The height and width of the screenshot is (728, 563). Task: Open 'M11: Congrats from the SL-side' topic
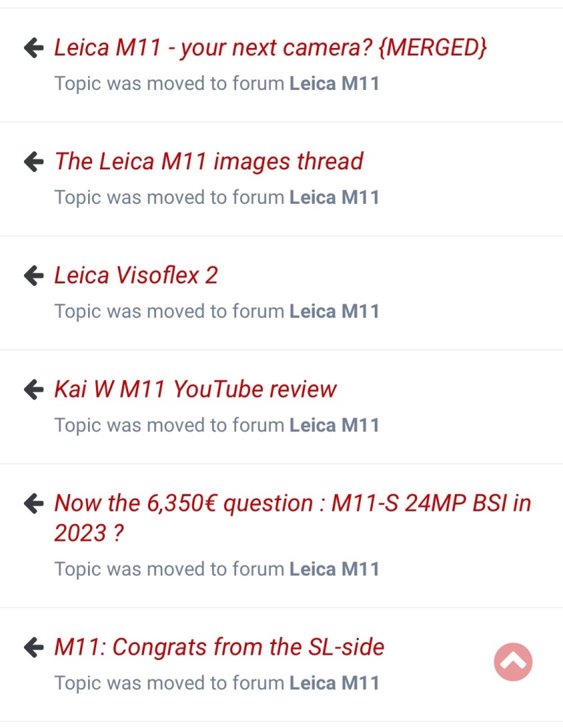[219, 647]
